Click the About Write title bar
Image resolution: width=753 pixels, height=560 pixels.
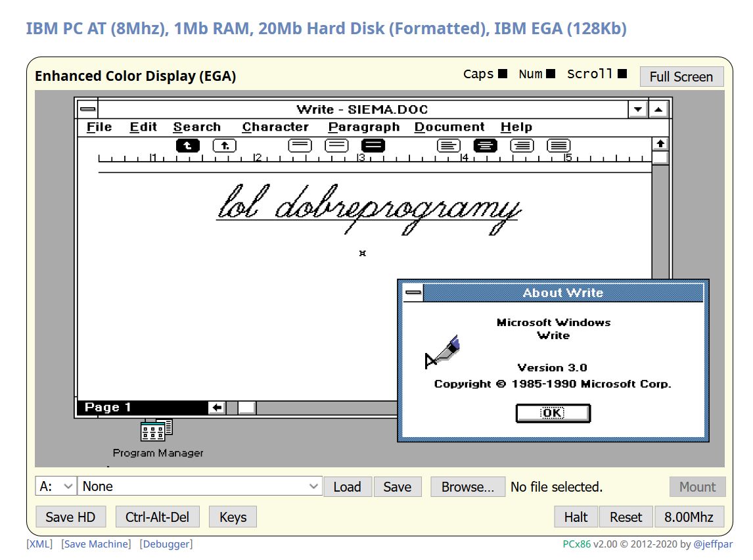(x=563, y=292)
